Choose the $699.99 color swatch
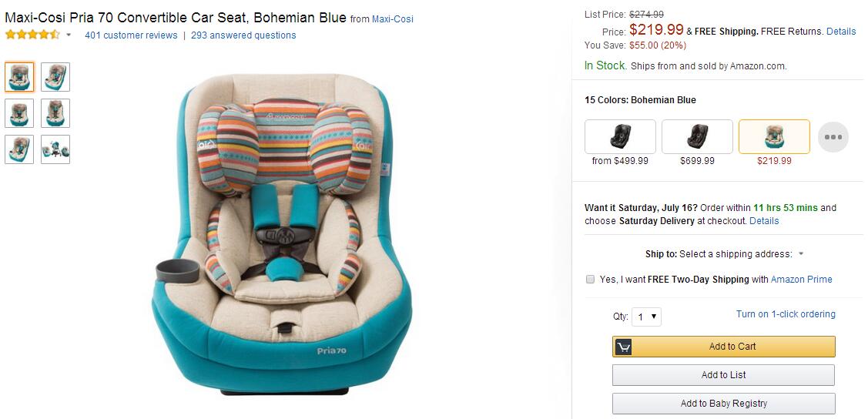This screenshot has width=868, height=419. pos(697,137)
